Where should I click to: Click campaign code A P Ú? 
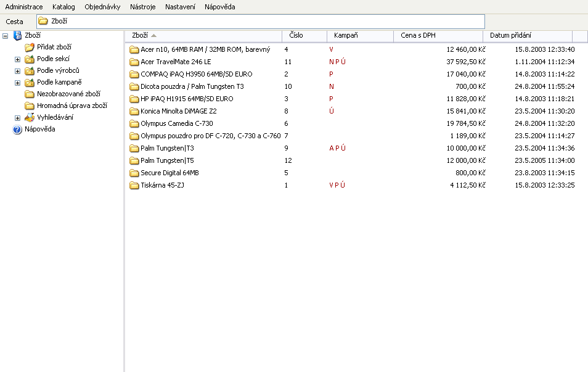(x=338, y=148)
